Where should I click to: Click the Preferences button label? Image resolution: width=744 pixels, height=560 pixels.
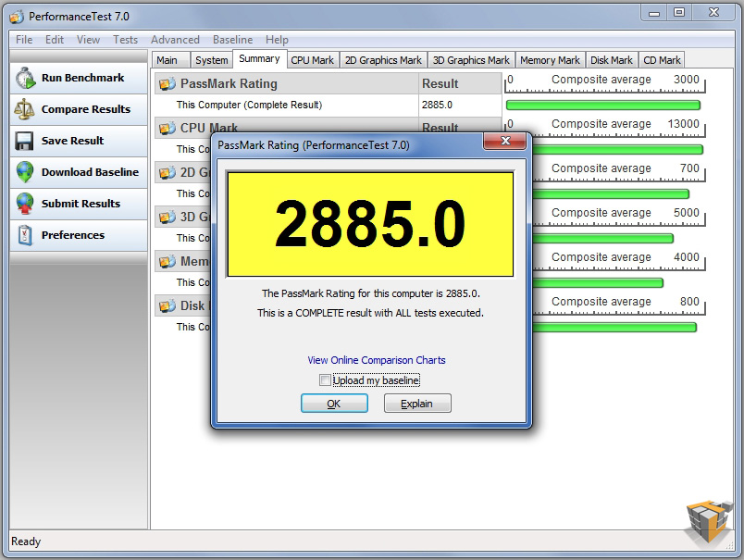tap(73, 235)
